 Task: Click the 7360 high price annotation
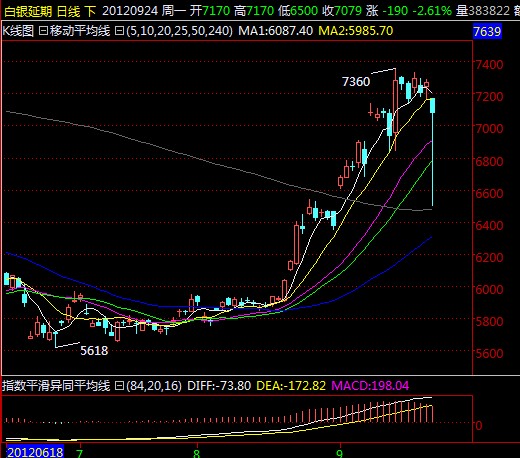click(x=356, y=82)
